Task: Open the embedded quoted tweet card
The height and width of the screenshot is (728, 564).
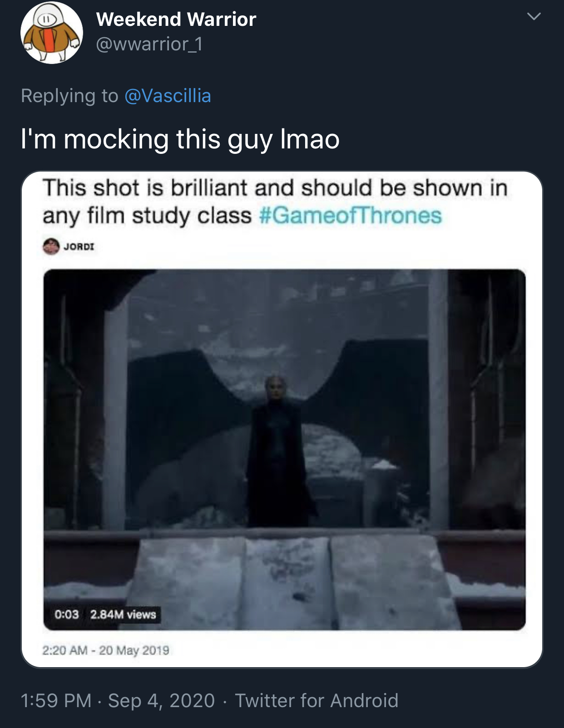Action: [x=282, y=419]
